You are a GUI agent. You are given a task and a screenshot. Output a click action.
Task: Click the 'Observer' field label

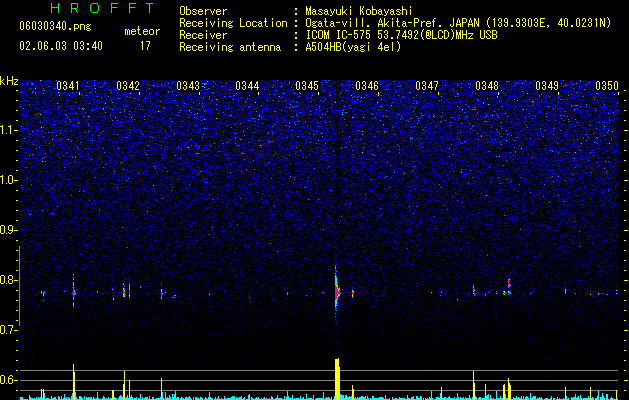[203, 11]
